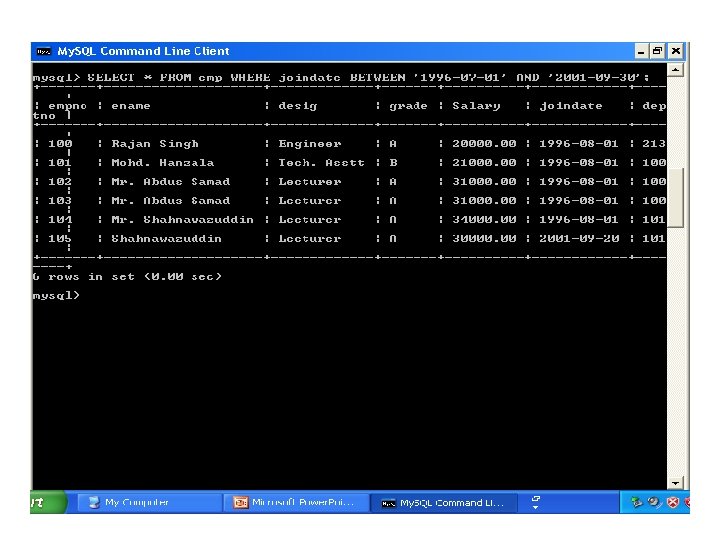
Task: Click join date '1996-08-01' in row 100
Action: point(579,144)
